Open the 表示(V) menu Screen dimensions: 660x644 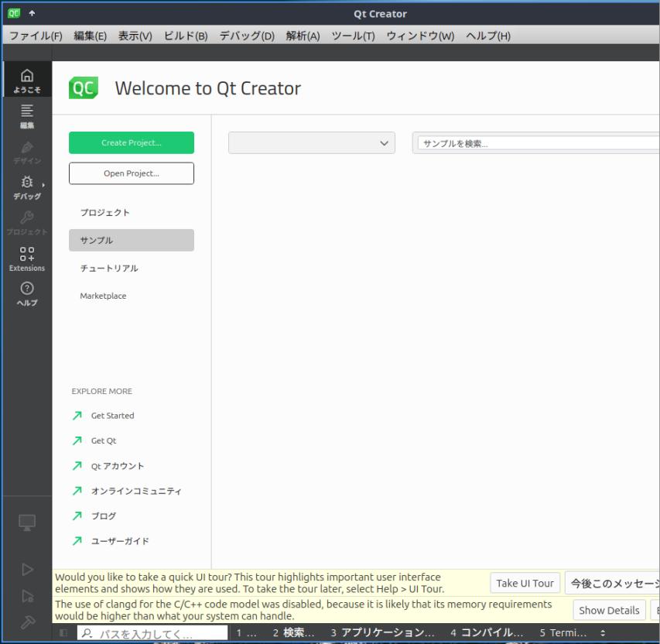135,36
